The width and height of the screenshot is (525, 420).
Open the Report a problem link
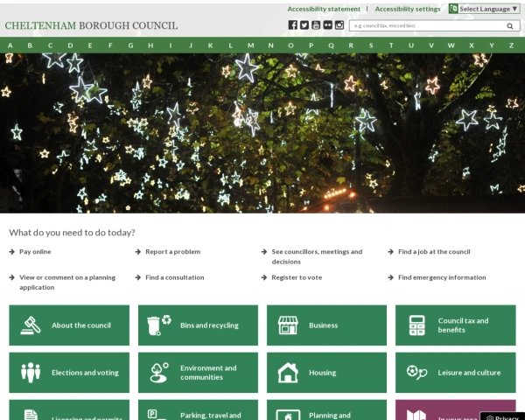[x=172, y=251]
